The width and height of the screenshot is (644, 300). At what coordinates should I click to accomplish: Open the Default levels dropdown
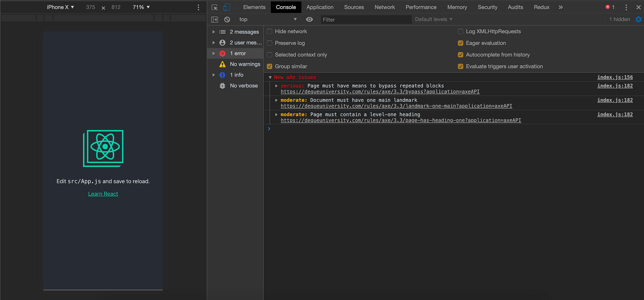click(434, 19)
